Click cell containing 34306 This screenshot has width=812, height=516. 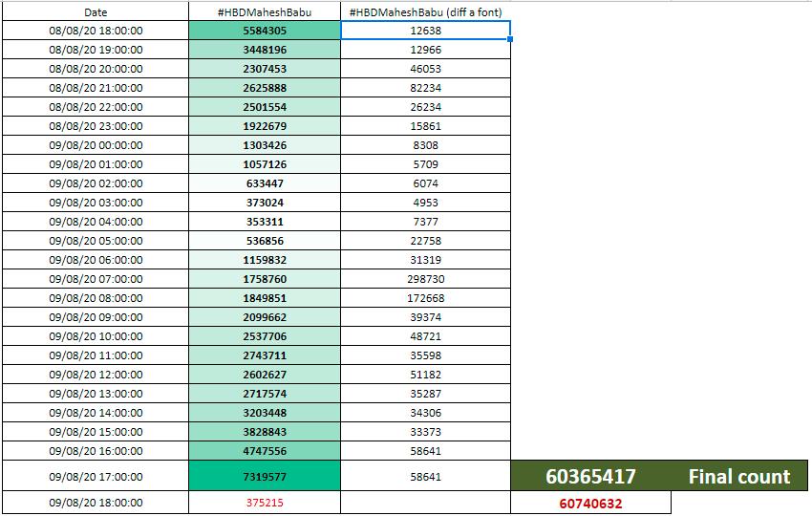click(425, 413)
